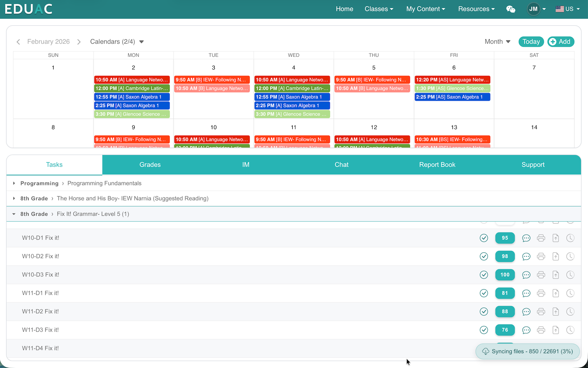588x368 pixels.
Task: Open the US language selector
Action: click(x=568, y=9)
